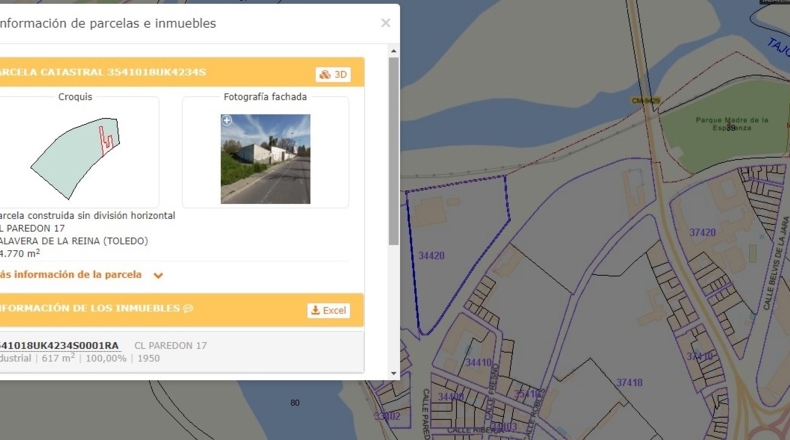Viewport: 790px width, 440px height.
Task: Open cadastral reference 41018UK4234S0001RA
Action: 59,346
